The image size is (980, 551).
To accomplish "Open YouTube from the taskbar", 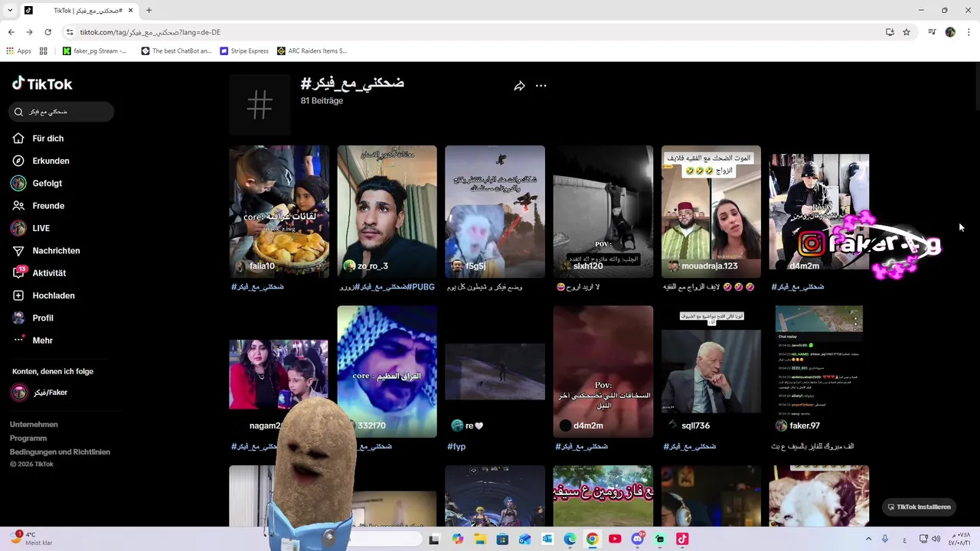I will pos(615,539).
